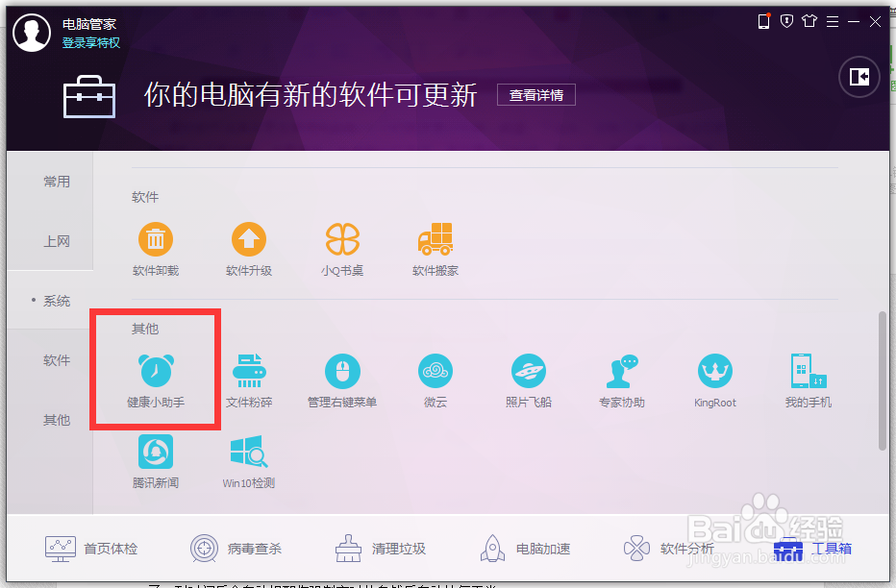Open the 健康小助手 alarm clock tool
The width and height of the screenshot is (896, 588).
click(x=156, y=380)
